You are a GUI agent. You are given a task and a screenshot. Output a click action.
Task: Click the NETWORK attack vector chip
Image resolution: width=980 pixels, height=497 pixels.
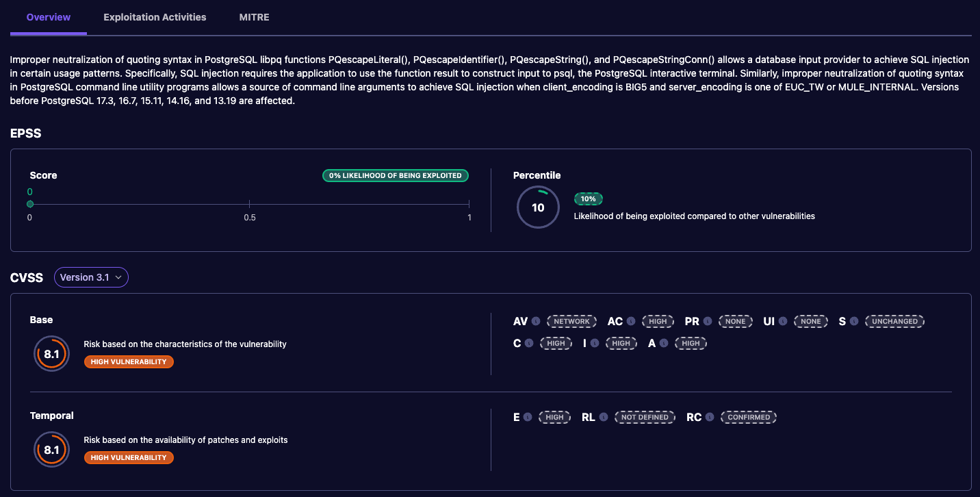[571, 321]
